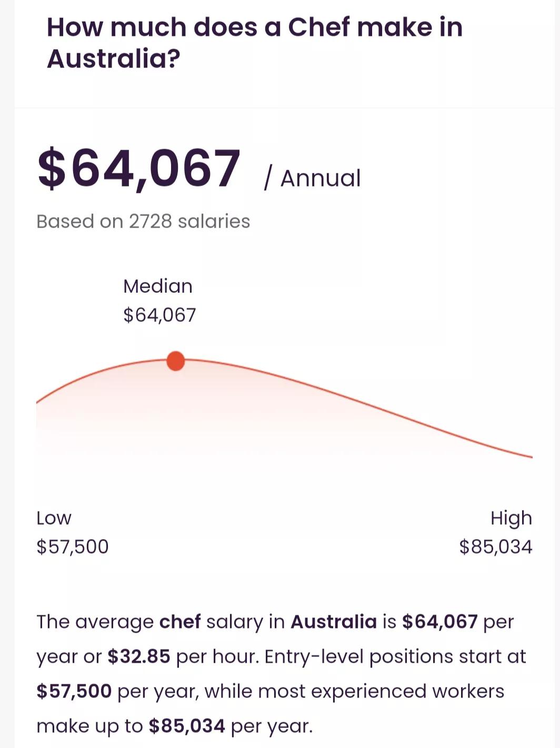Click the bold 'chef' word in the paragraph
This screenshot has width=560, height=748.
180,622
